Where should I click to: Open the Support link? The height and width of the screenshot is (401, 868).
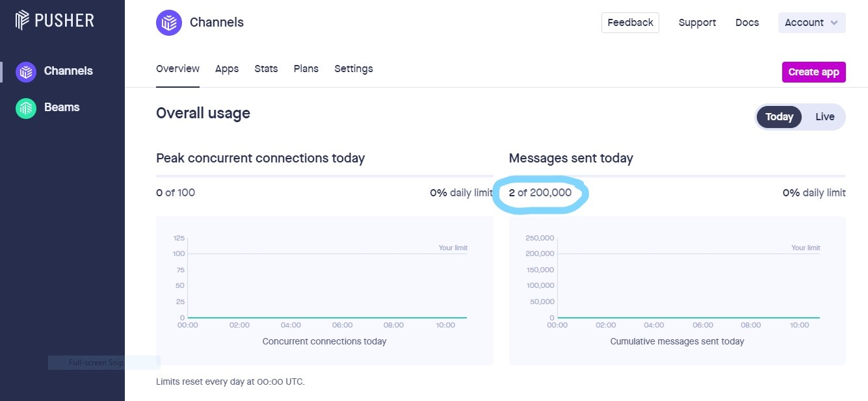coord(697,23)
